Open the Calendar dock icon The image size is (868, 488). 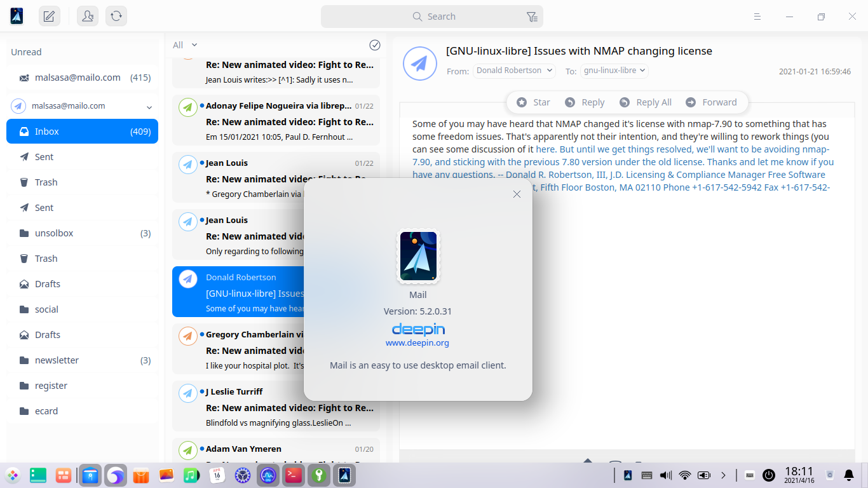[x=217, y=475]
